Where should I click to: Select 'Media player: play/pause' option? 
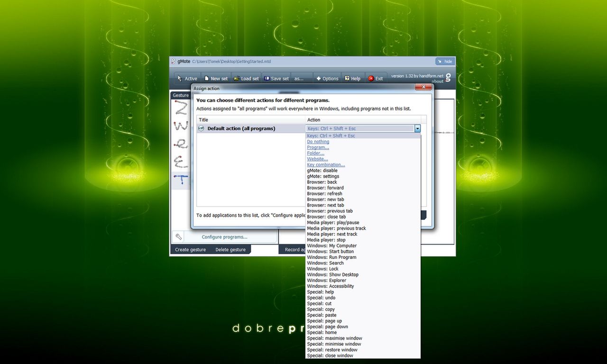[363, 223]
